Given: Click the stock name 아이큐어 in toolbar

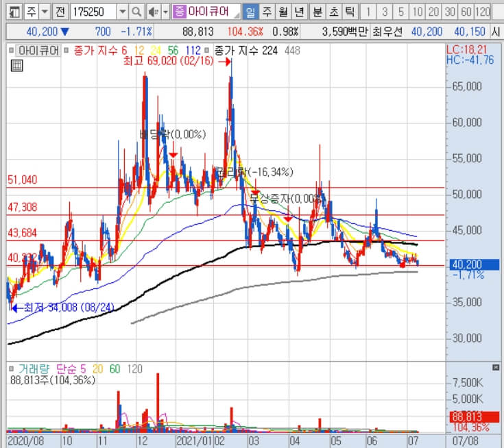Looking at the screenshot, I should 208,12.
